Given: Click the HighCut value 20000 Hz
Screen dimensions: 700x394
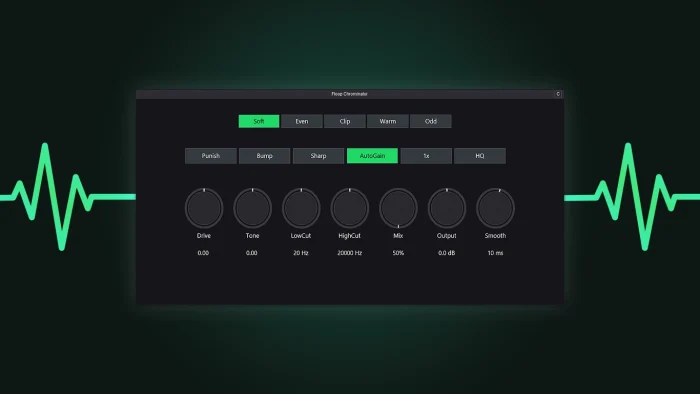Looking at the screenshot, I should click(x=350, y=253).
